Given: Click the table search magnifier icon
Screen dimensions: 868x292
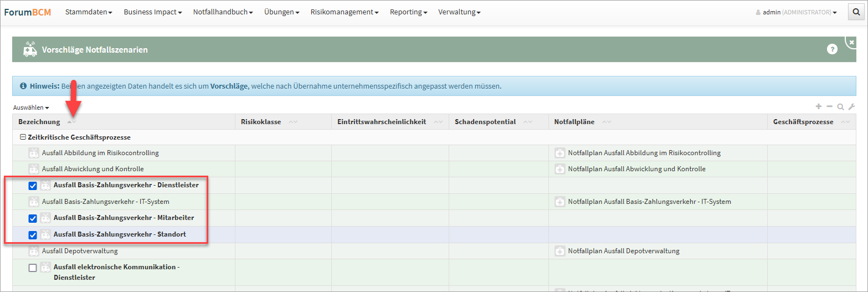Looking at the screenshot, I should point(840,107).
